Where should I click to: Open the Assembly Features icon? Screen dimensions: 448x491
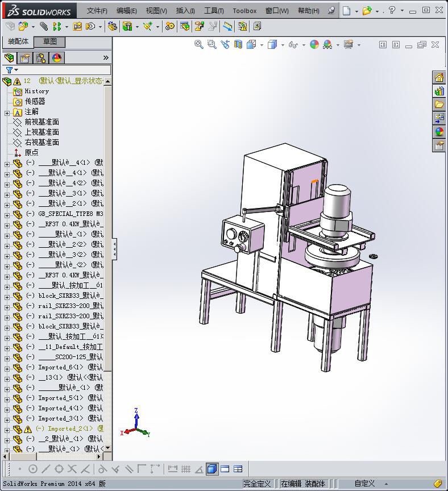[x=127, y=26]
